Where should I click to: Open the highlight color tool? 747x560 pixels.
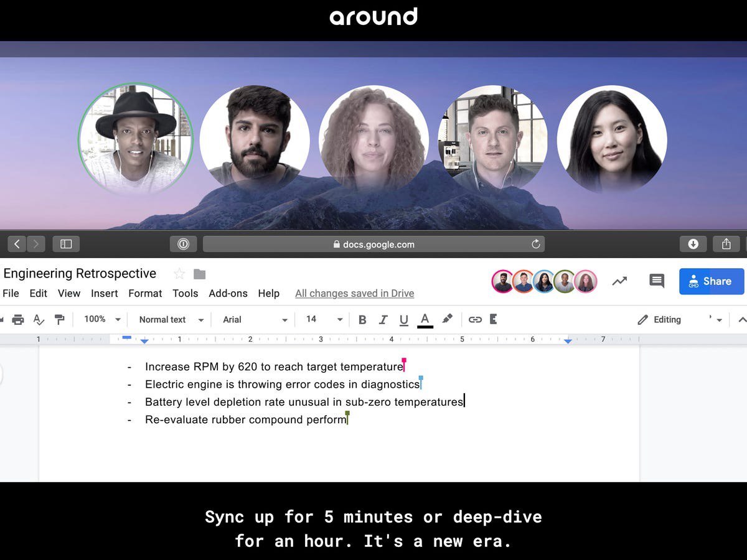[447, 319]
